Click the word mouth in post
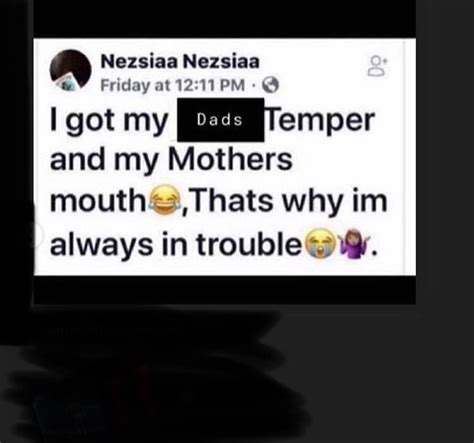Viewport: 474px width, 443px height. 97,200
